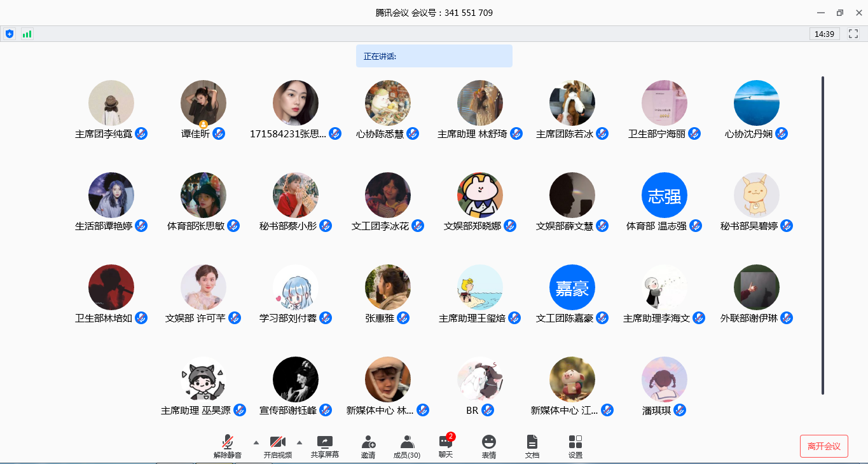The image size is (868, 464).
Task: Expand video options arrow next to 开启视频
Action: point(300,442)
